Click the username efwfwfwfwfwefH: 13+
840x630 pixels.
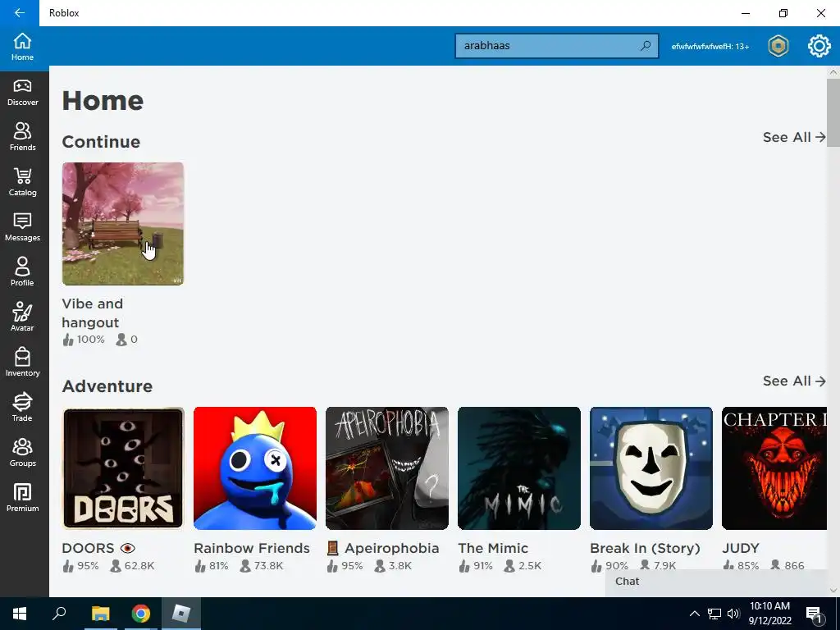coord(710,47)
